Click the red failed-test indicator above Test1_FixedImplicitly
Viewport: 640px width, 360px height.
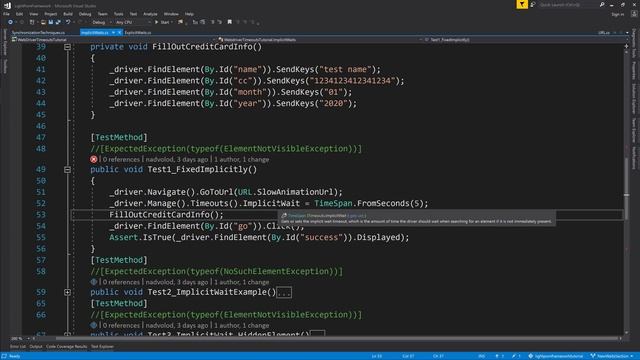point(93,159)
